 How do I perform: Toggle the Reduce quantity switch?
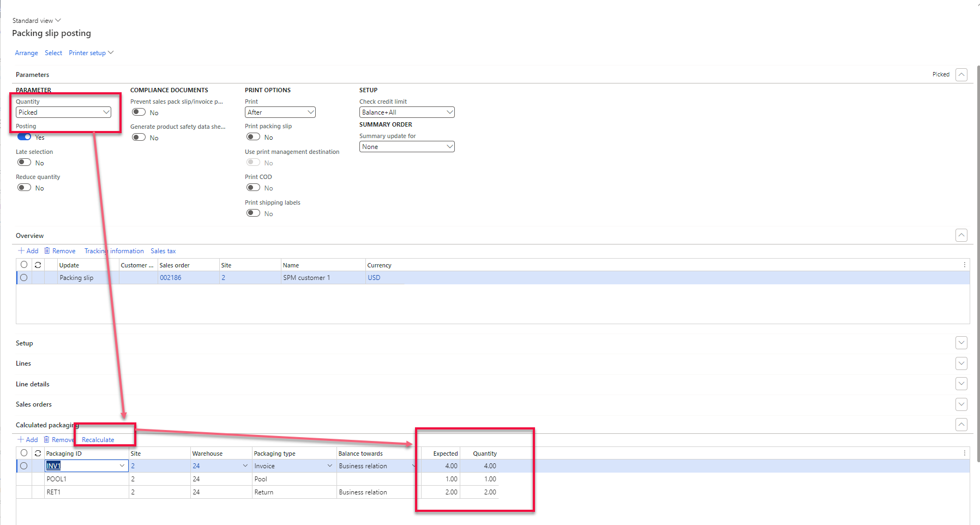(25, 188)
